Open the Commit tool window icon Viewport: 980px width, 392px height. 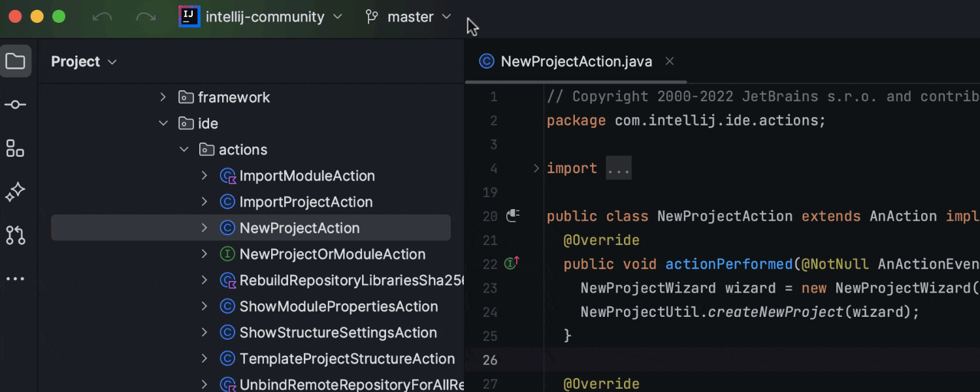tap(16, 105)
